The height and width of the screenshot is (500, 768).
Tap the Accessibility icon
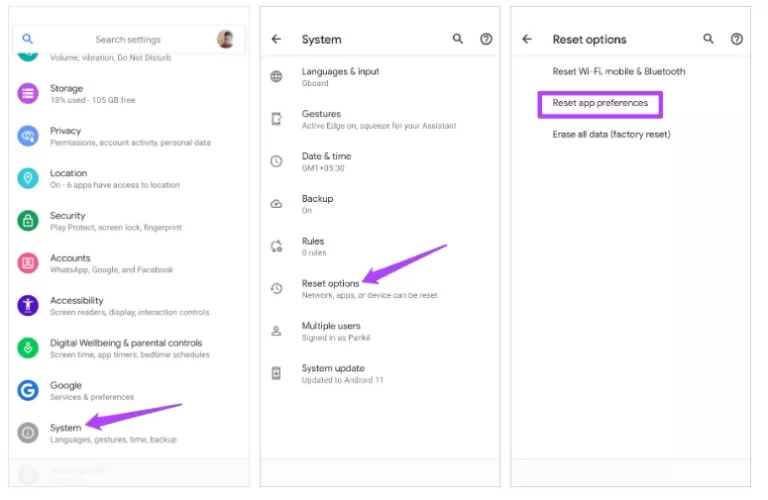[29, 305]
